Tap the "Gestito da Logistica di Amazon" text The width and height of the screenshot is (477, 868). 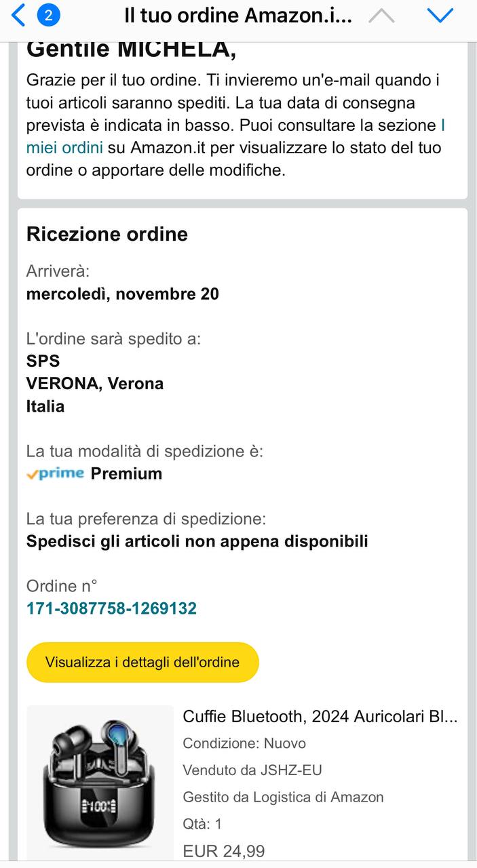284,797
